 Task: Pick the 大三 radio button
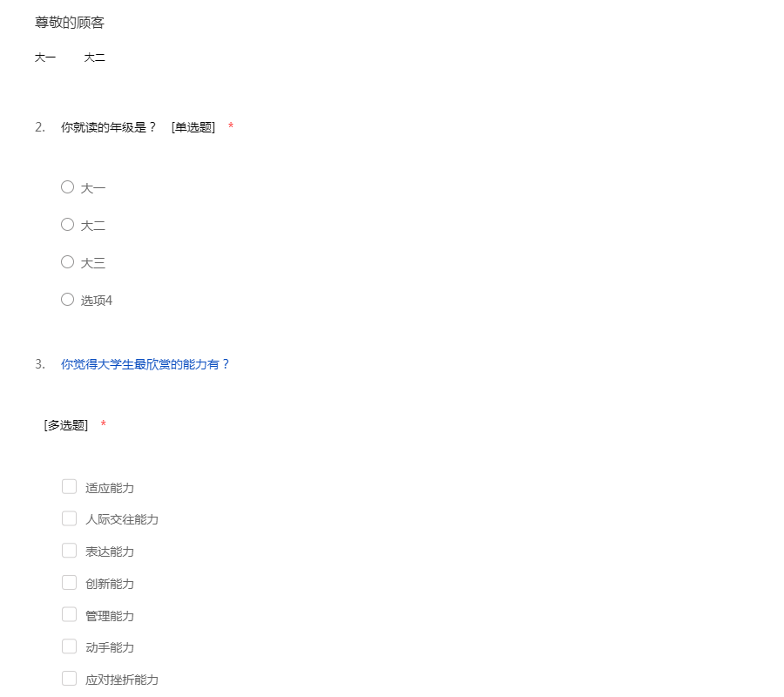coord(67,262)
